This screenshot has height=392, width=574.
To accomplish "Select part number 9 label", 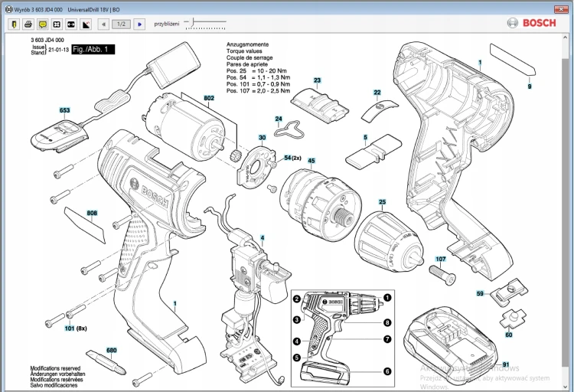I will click(x=530, y=87).
